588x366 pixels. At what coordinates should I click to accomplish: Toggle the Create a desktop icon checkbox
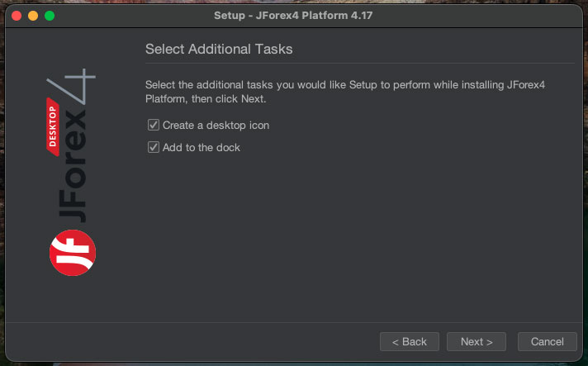pos(153,126)
